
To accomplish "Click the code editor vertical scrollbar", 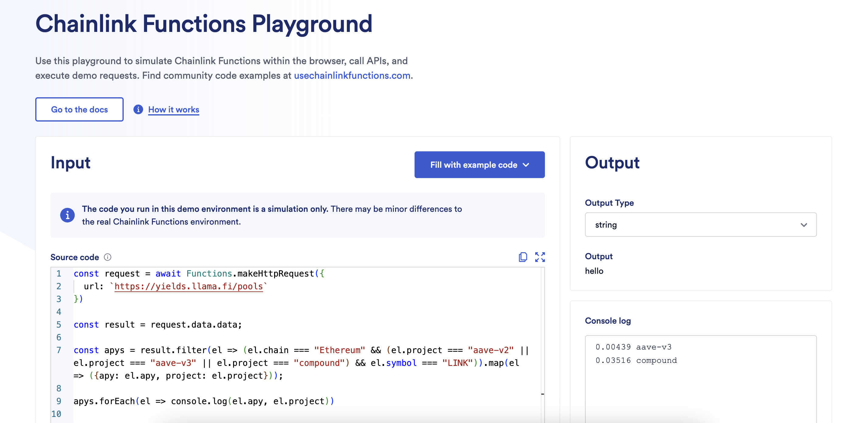I will [542, 337].
